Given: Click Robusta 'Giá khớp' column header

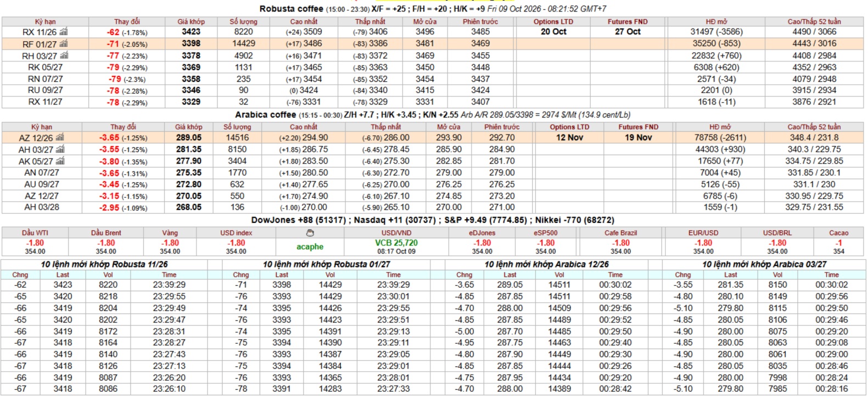Looking at the screenshot, I should pyautogui.click(x=191, y=21).
